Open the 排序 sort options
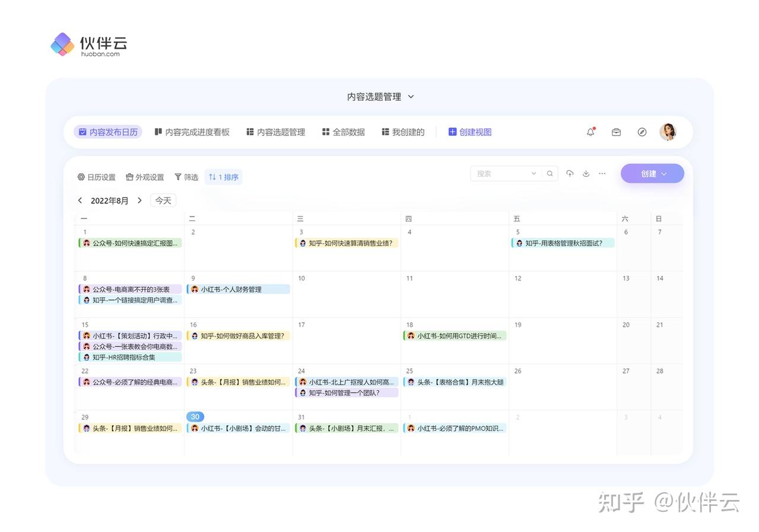Viewport: 759px width, 532px height. point(223,176)
